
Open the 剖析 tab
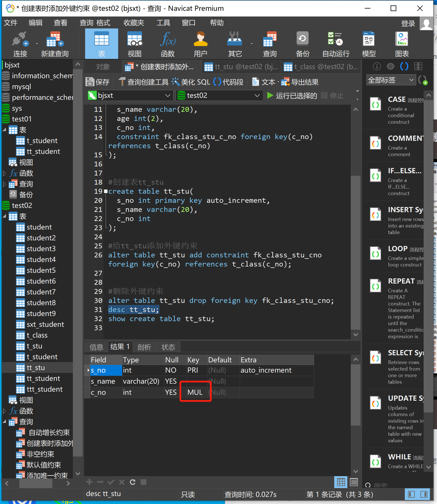coord(144,347)
